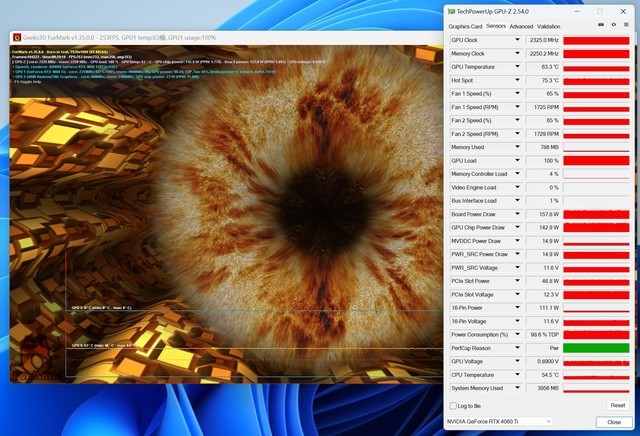Open the NVIDIA GeForce RTX 4060 Ti selector
The height and width of the screenshot is (436, 640).
click(497, 422)
